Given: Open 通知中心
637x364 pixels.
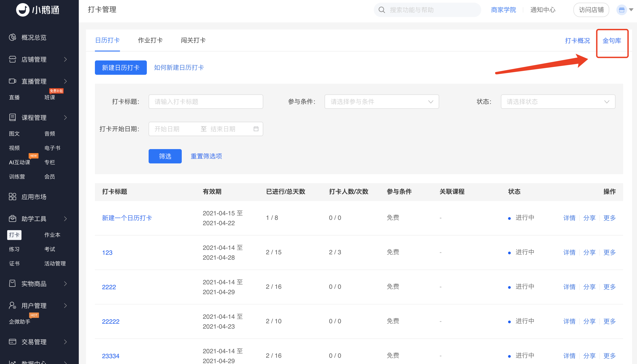Looking at the screenshot, I should [543, 10].
